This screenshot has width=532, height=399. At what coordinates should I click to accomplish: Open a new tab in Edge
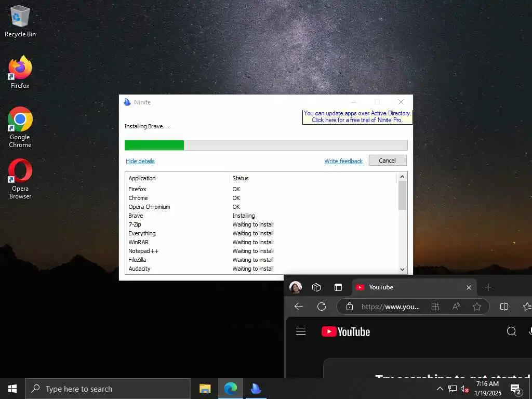click(488, 287)
